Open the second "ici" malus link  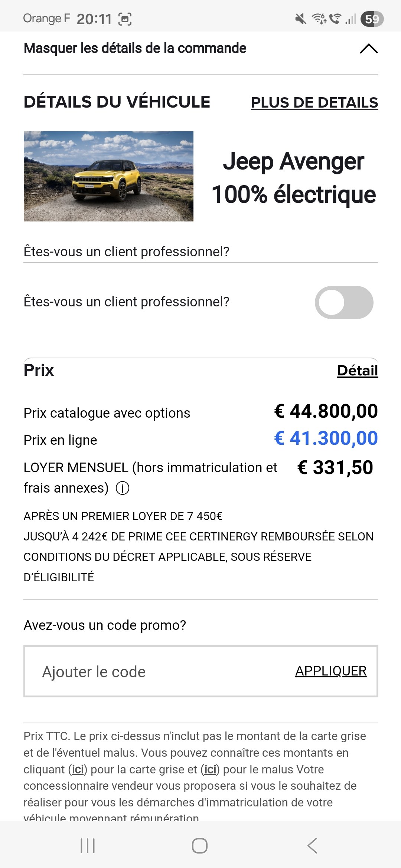[x=210, y=769]
